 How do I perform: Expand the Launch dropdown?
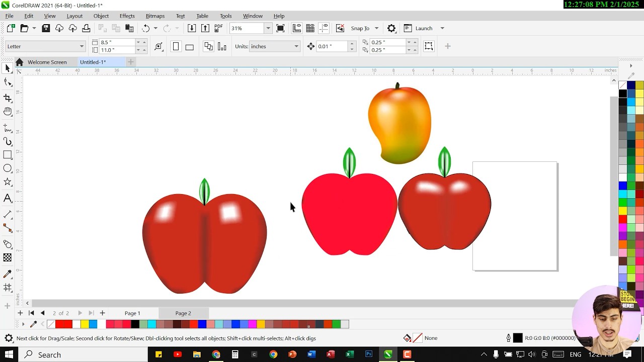pos(442,28)
